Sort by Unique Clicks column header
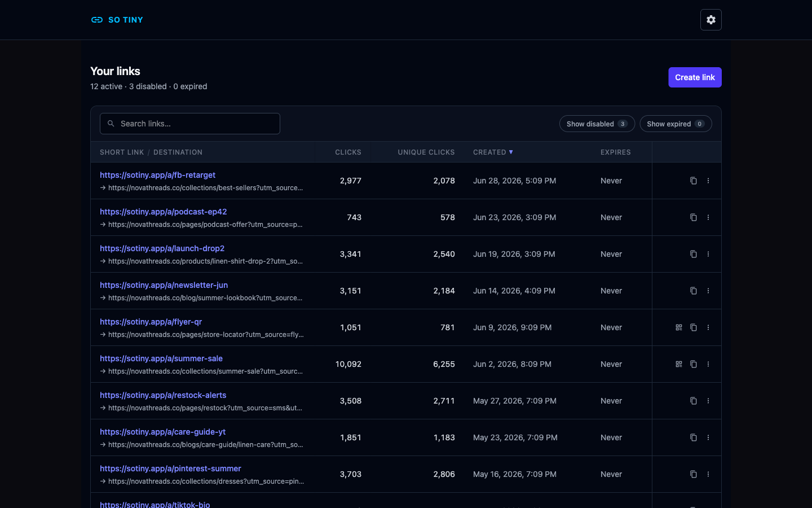Viewport: 812px width, 508px height. (x=426, y=152)
